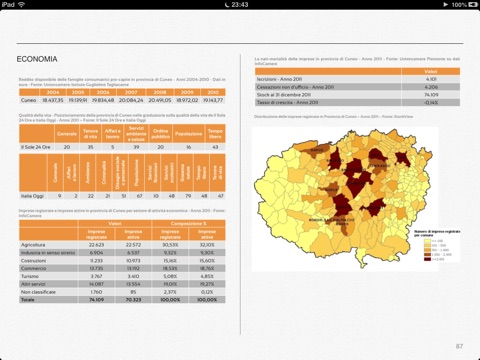Viewport: 480px width, 360px height.
Task: Select value 43 in Il Sole 24 Ore row
Action: click(x=215, y=147)
